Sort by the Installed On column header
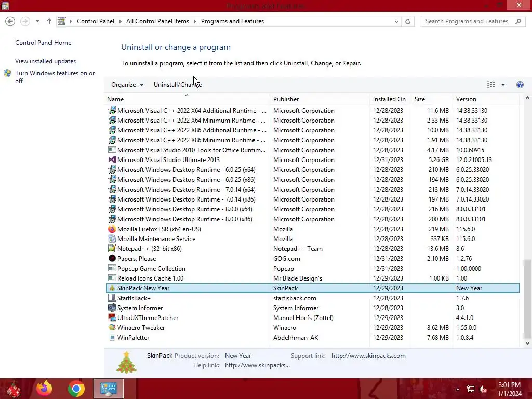Viewport: 532px width, 399px height. point(389,99)
